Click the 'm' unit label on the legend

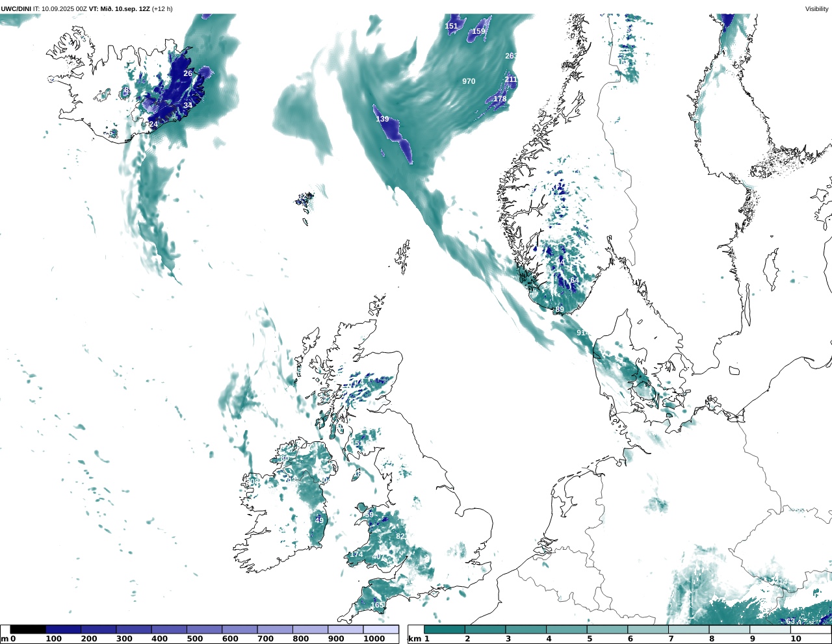[x=5, y=639]
